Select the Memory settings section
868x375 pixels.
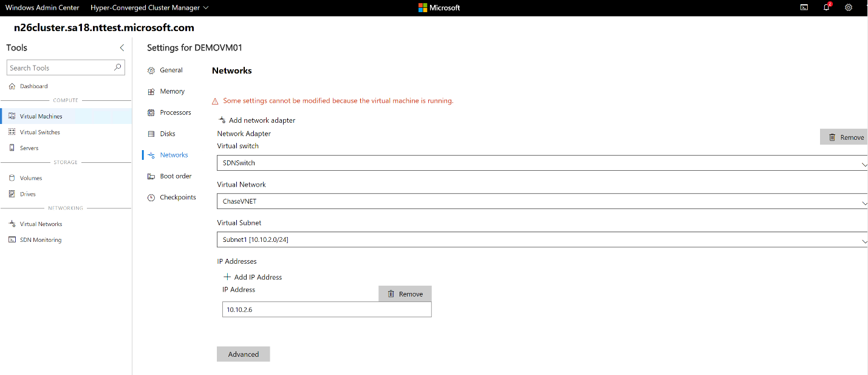point(172,91)
